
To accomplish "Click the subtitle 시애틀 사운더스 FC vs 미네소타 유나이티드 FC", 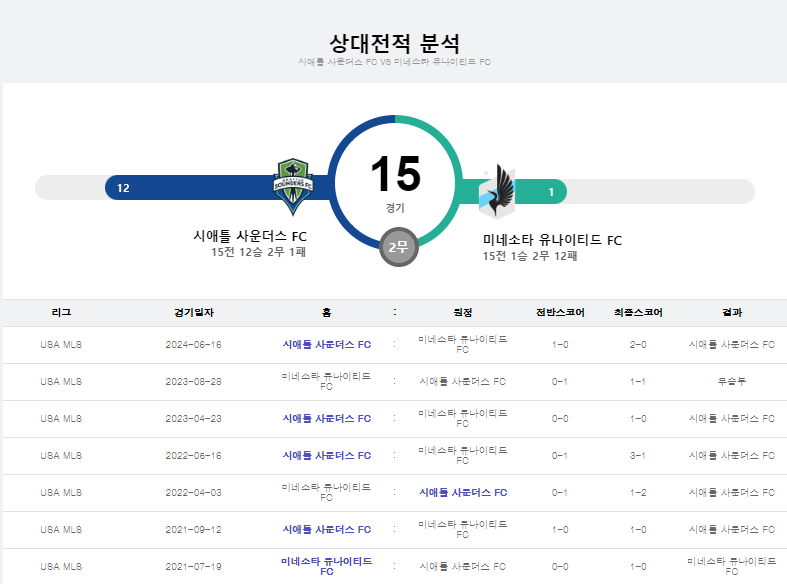I will click(x=395, y=62).
